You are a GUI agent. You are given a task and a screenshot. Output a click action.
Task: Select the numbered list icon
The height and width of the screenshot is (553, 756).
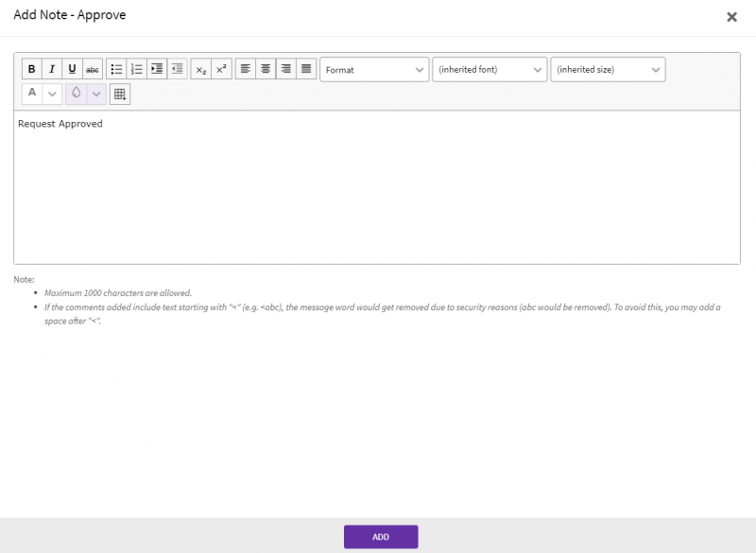pos(136,68)
